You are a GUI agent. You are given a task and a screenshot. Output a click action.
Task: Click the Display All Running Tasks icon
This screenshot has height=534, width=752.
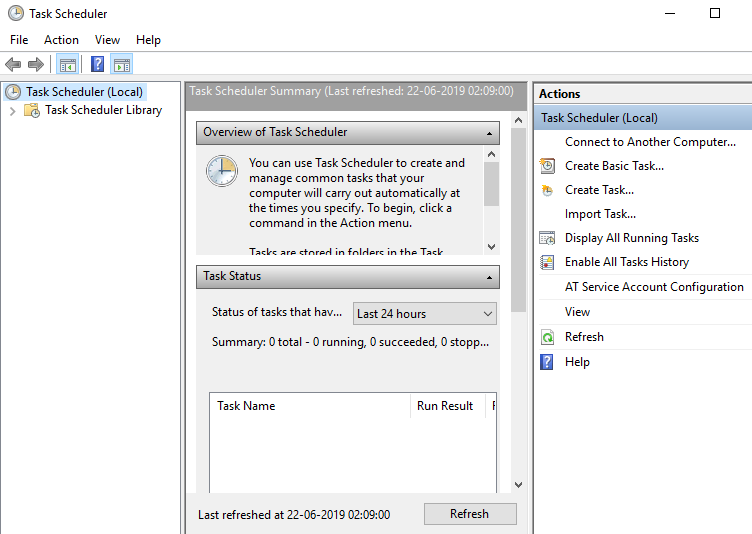pyautogui.click(x=547, y=238)
